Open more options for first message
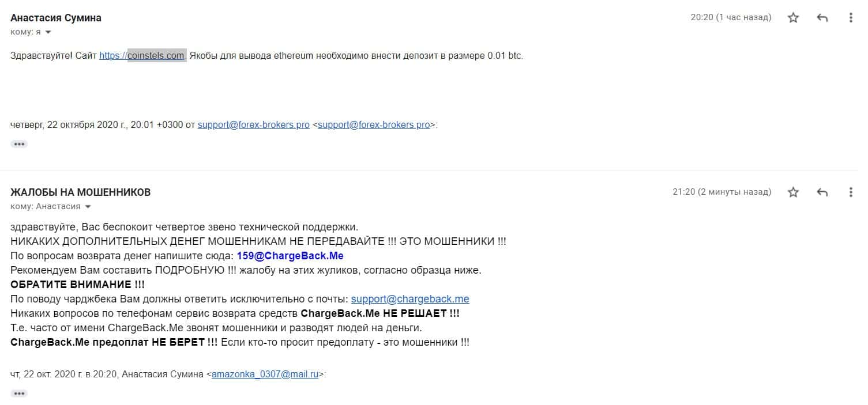This screenshot has width=868, height=405. [851, 17]
